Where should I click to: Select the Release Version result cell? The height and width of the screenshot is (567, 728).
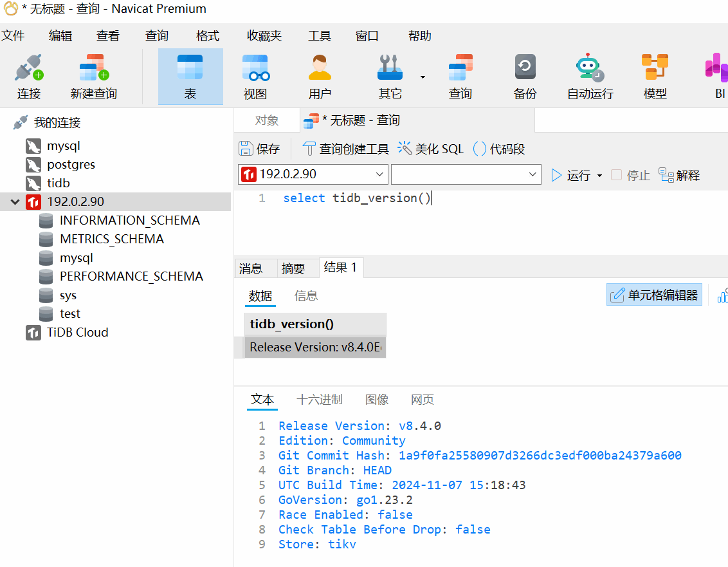point(315,347)
